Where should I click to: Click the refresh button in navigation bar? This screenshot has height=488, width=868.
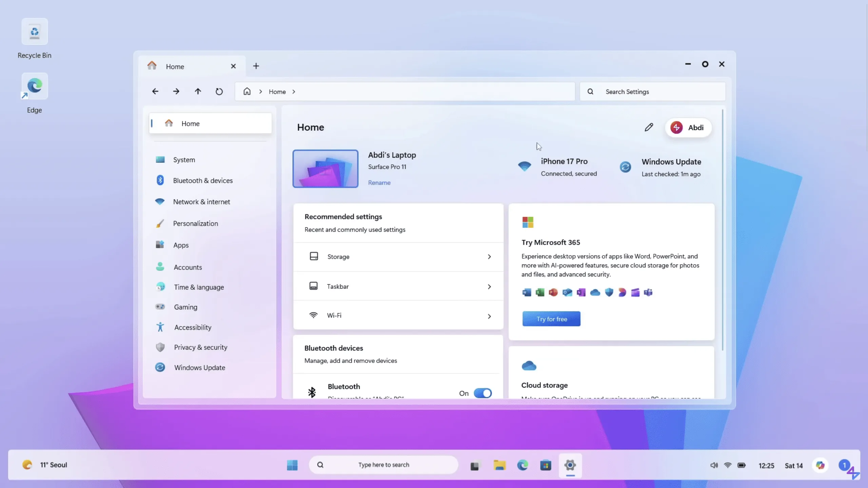click(x=219, y=91)
